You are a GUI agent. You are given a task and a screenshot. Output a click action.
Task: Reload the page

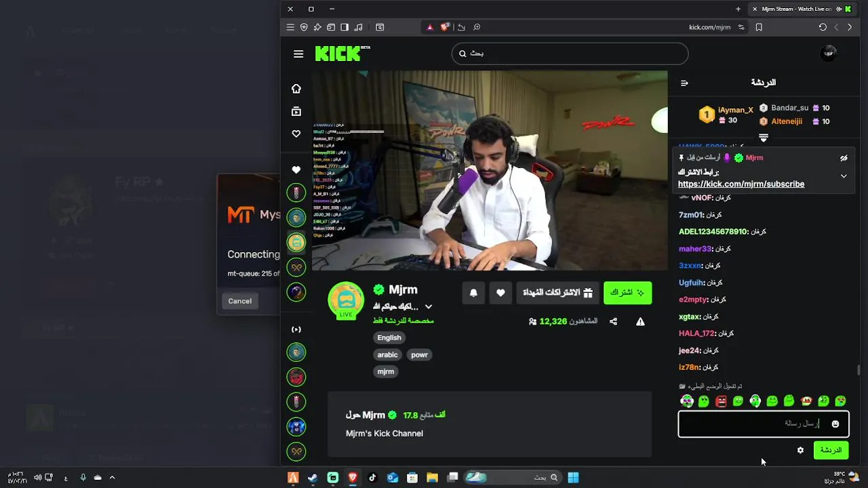[823, 27]
